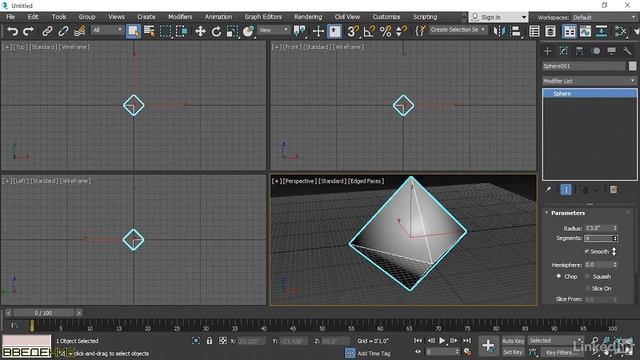Open the Customize menu

pos(386,17)
